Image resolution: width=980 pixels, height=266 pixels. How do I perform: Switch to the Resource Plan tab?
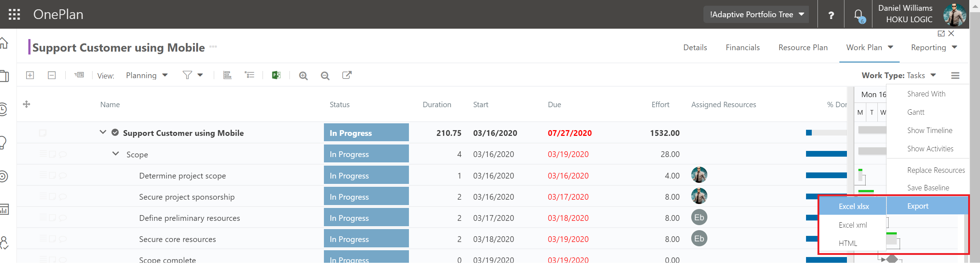[x=803, y=47]
